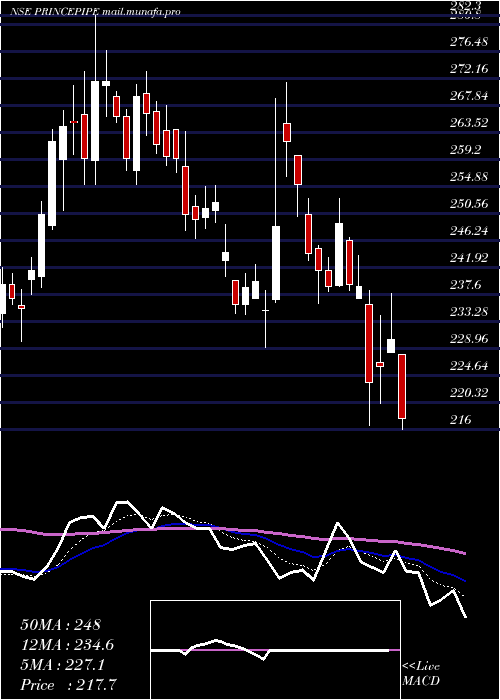Click the 272.16 price axis label
The height and width of the screenshot is (700, 500).
click(468, 69)
